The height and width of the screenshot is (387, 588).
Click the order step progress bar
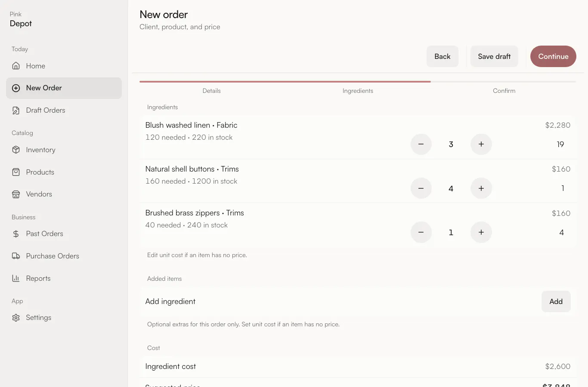click(358, 82)
